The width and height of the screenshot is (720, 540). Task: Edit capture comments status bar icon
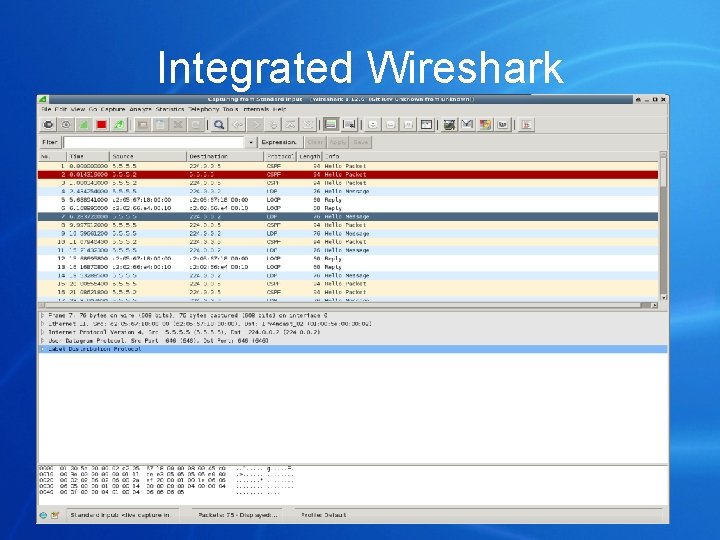(x=55, y=515)
